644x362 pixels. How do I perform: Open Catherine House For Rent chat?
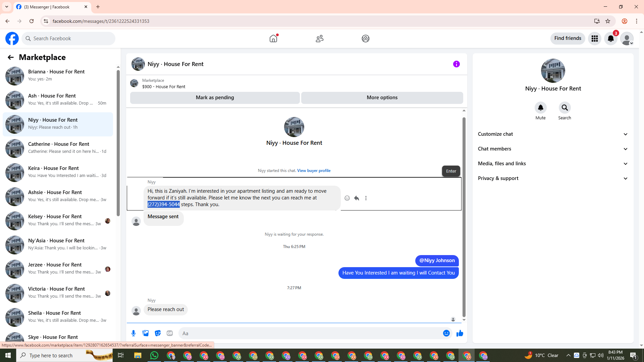pos(58,148)
